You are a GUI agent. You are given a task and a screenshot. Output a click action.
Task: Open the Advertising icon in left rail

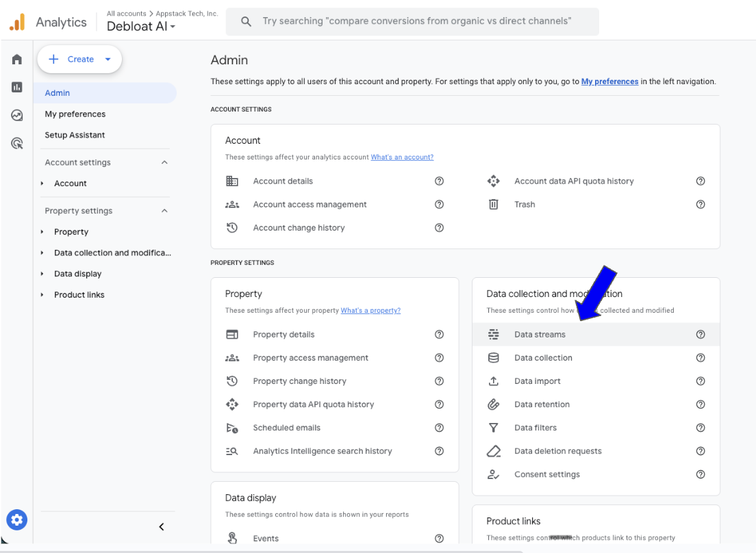pyautogui.click(x=17, y=144)
